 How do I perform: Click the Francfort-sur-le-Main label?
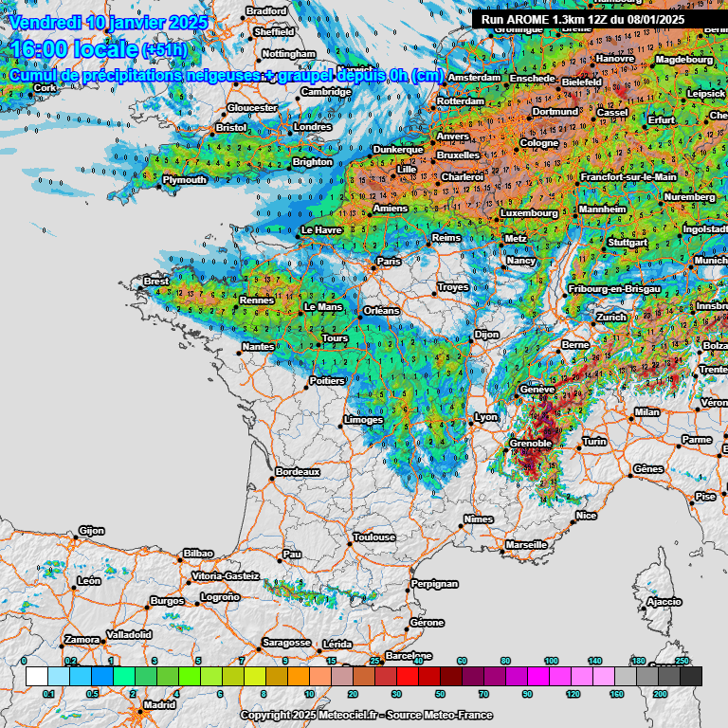(628, 177)
